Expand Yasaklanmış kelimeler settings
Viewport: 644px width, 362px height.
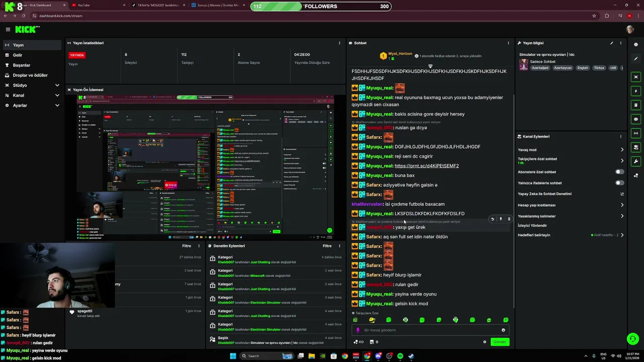coord(571,216)
